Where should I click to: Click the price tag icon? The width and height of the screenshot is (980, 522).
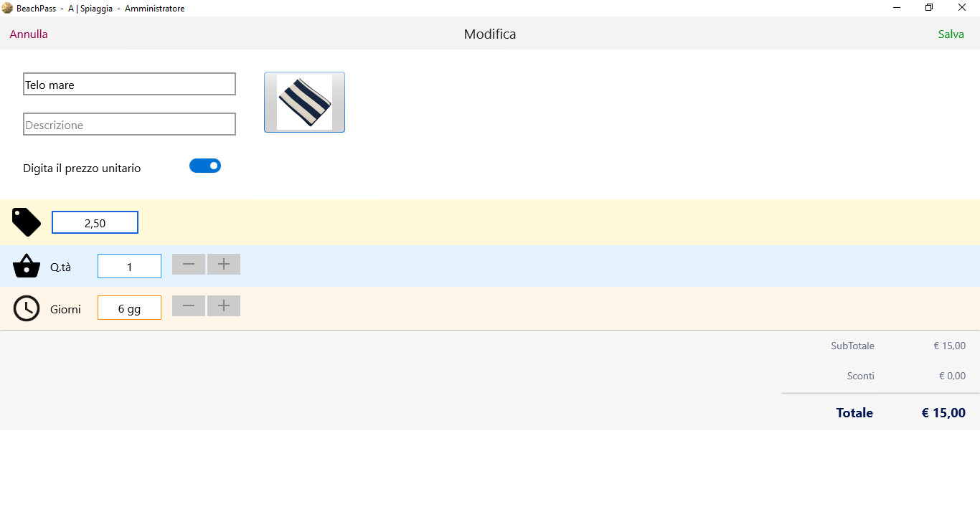27,222
